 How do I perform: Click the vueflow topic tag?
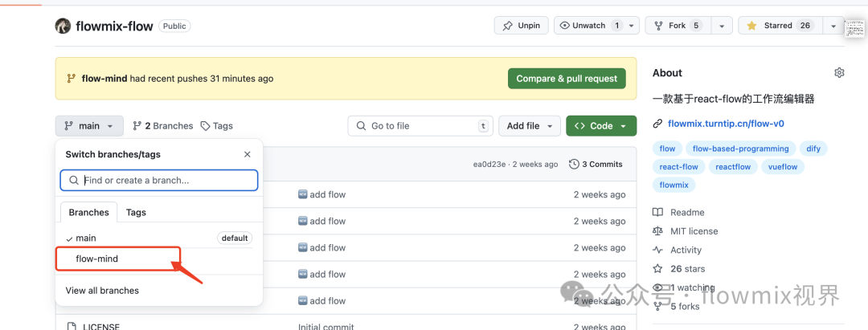783,167
